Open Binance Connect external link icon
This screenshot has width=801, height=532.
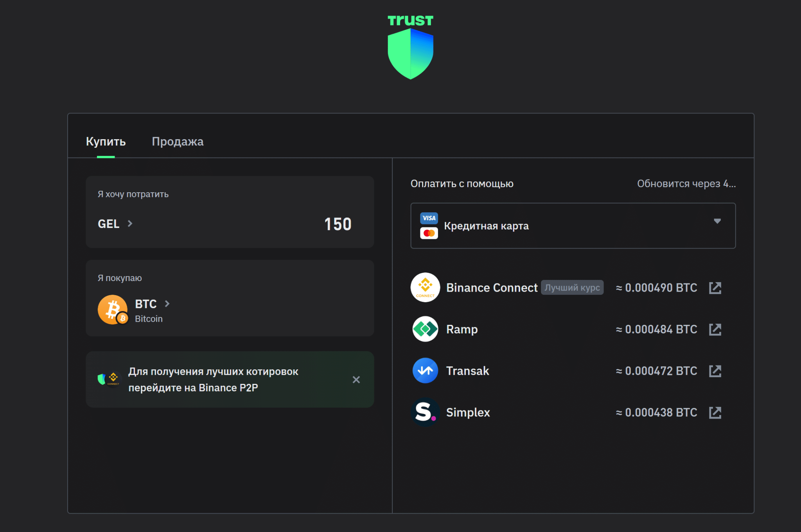pos(715,288)
